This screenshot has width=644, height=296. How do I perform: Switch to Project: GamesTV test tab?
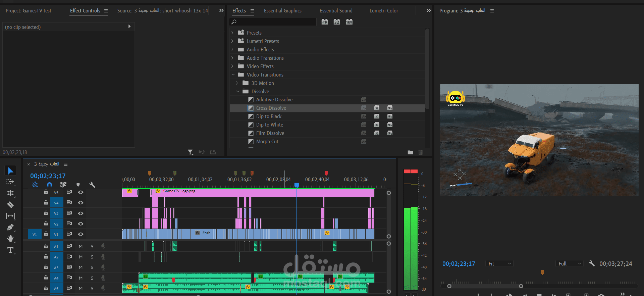tap(29, 11)
